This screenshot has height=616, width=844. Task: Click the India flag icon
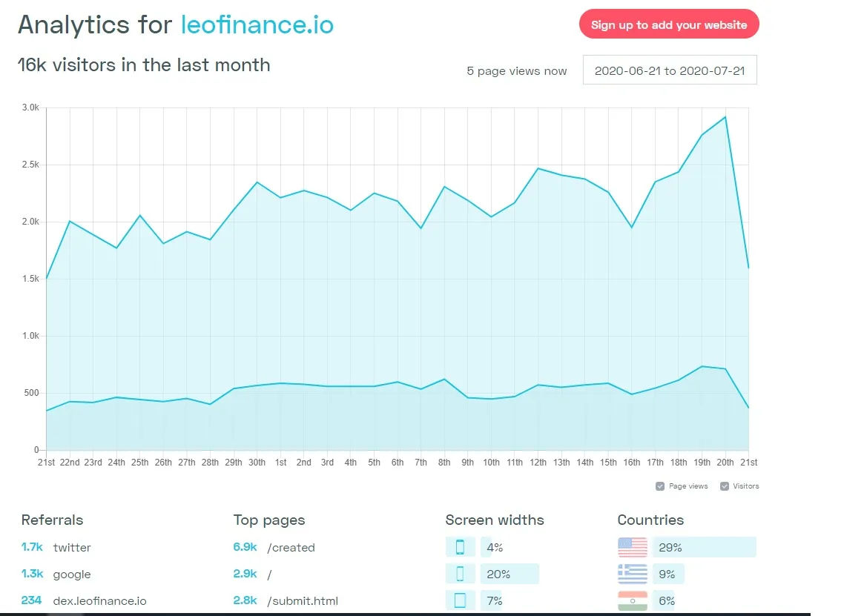[x=633, y=600]
